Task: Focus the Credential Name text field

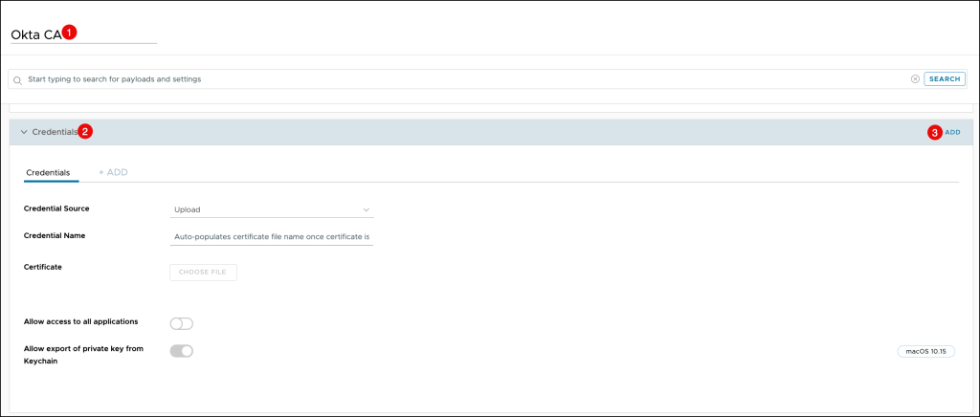Action: click(271, 235)
